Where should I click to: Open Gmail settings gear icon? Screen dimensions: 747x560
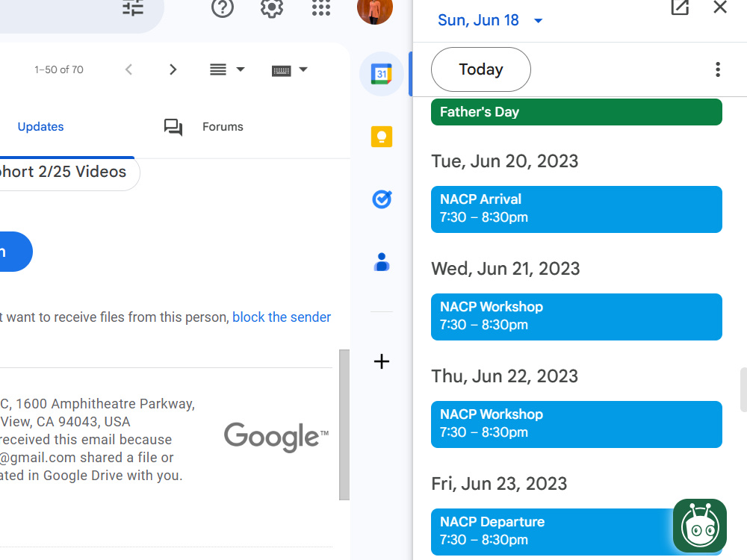(x=272, y=7)
